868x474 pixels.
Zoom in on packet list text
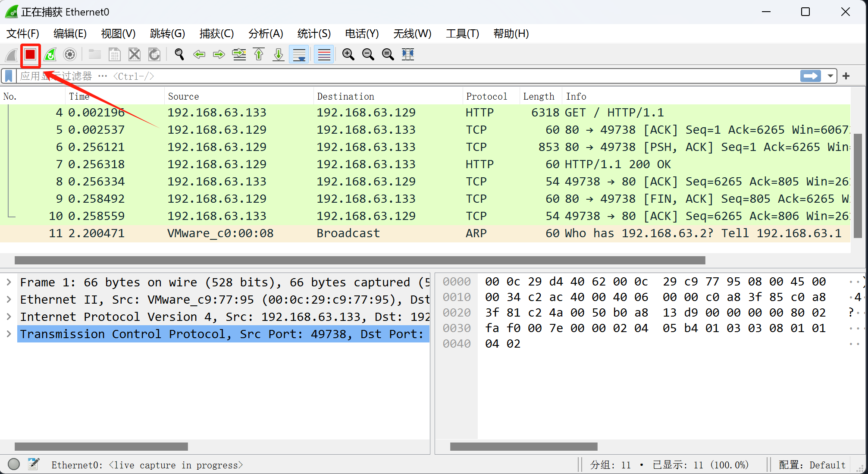[x=348, y=54]
